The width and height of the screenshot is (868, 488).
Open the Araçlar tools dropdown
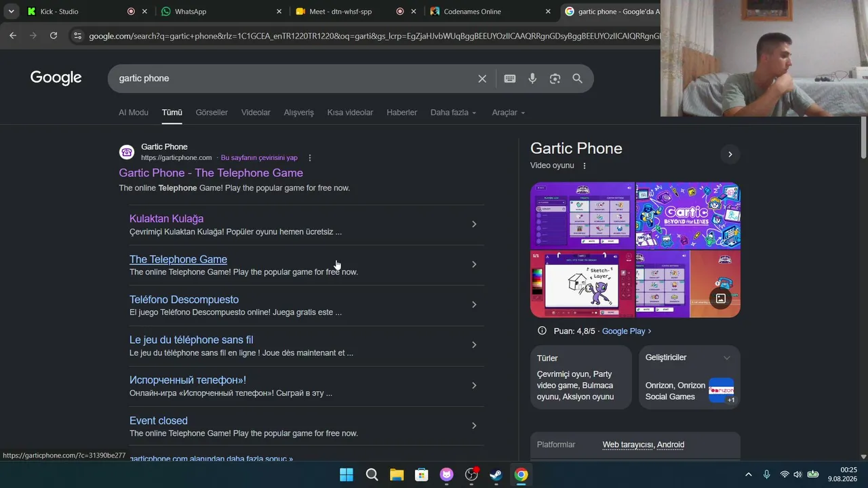click(509, 113)
